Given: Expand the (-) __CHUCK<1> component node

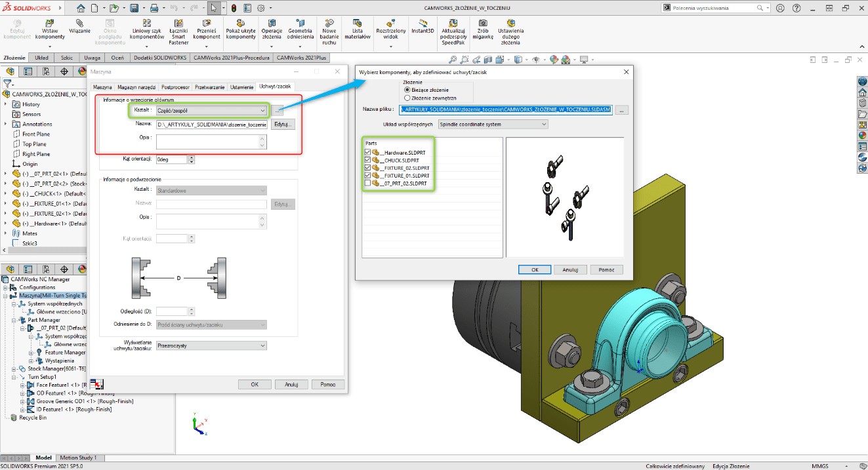Looking at the screenshot, I should [x=6, y=193].
